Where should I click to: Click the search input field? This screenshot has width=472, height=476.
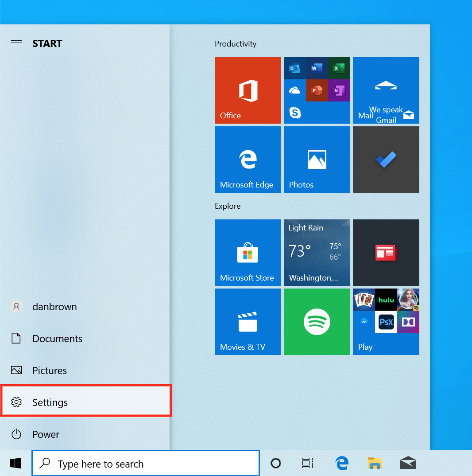point(145,463)
